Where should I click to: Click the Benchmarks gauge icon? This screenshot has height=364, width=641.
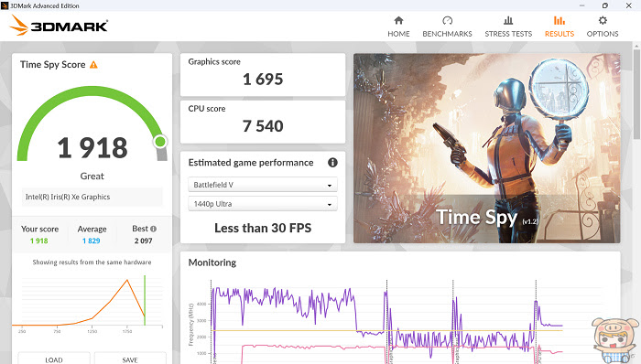tap(447, 20)
